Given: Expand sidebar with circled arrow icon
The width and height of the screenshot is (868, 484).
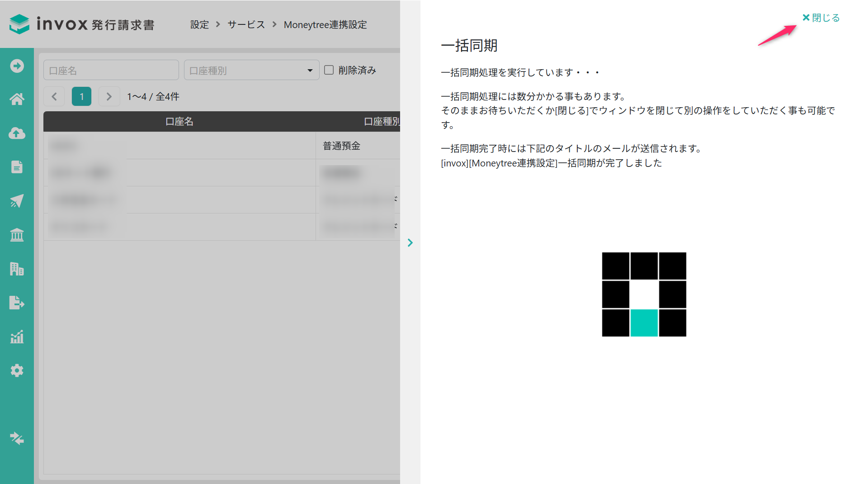Looking at the screenshot, I should tap(17, 66).
